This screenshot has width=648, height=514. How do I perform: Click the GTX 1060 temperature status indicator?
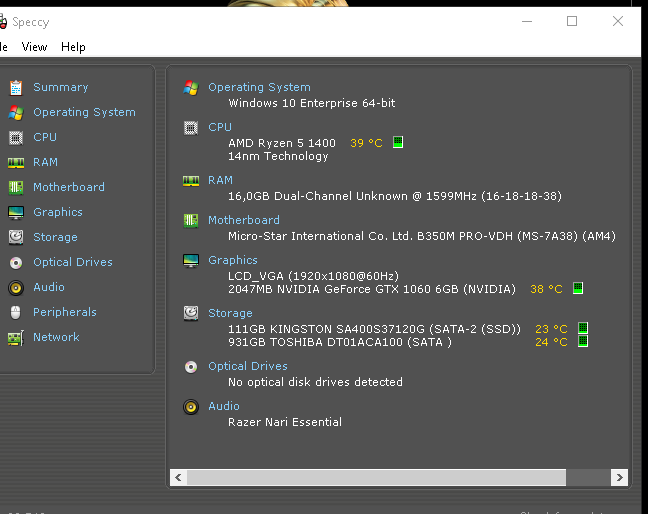[577, 289]
